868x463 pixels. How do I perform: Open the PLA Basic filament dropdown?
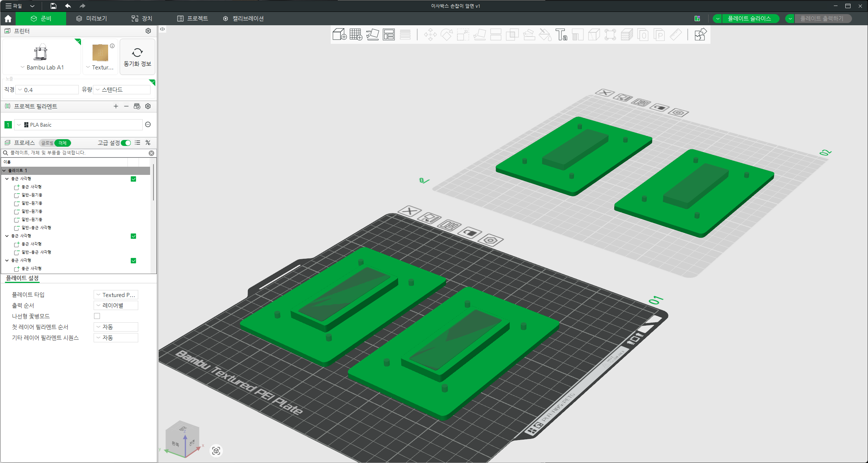79,125
